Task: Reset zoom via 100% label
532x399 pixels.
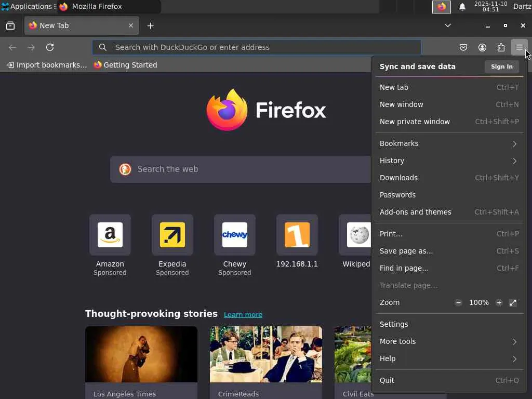Action: tap(478, 303)
